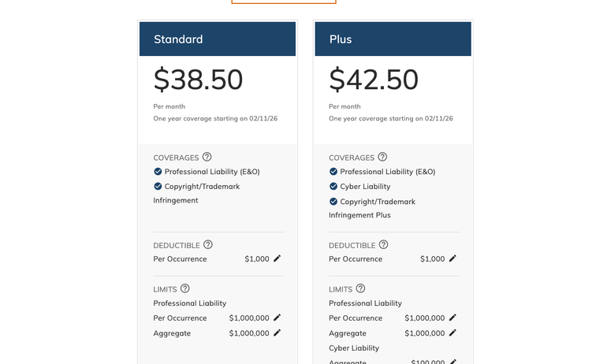The image size is (607, 364).
Task: Open Deductible help tooltip in Standard plan
Action: [208, 245]
